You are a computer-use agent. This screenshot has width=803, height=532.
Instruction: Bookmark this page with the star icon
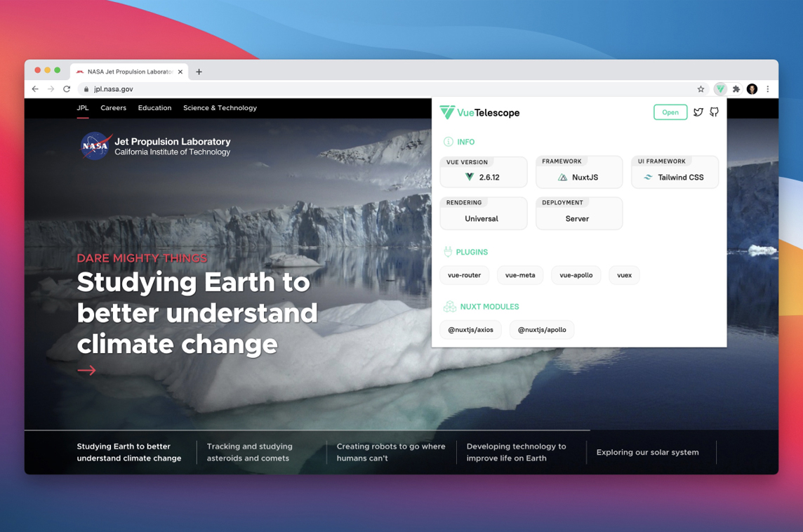[701, 89]
